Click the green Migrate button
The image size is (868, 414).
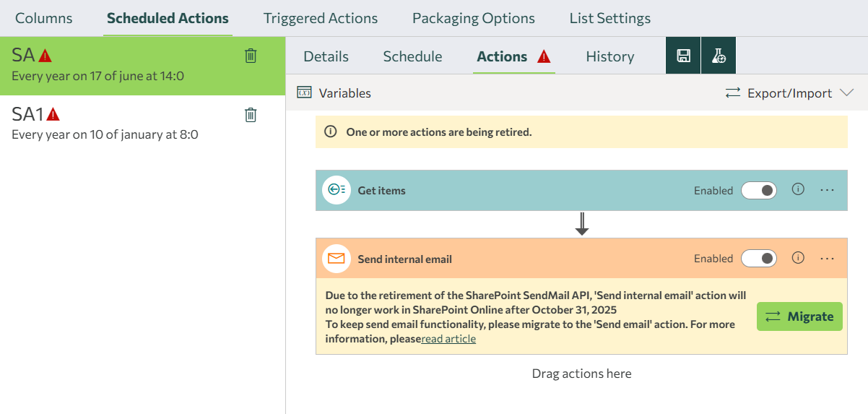coord(799,316)
